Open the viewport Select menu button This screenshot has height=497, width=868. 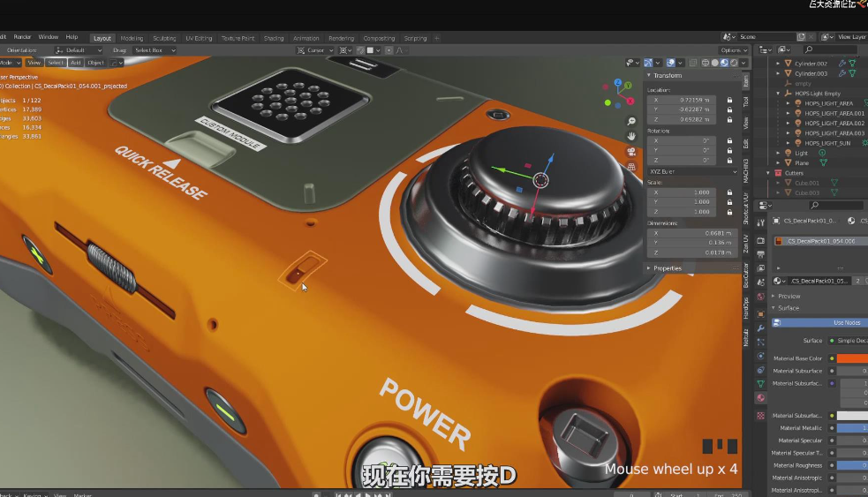56,63
